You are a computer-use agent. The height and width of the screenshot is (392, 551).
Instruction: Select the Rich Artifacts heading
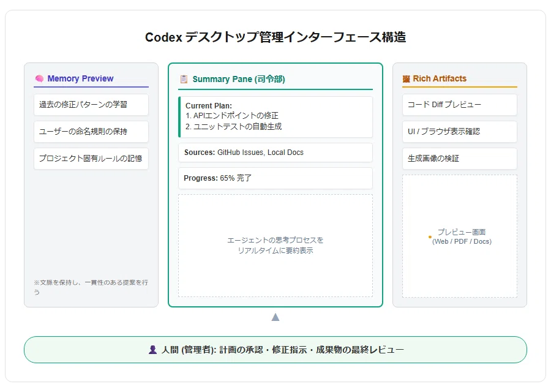(440, 78)
